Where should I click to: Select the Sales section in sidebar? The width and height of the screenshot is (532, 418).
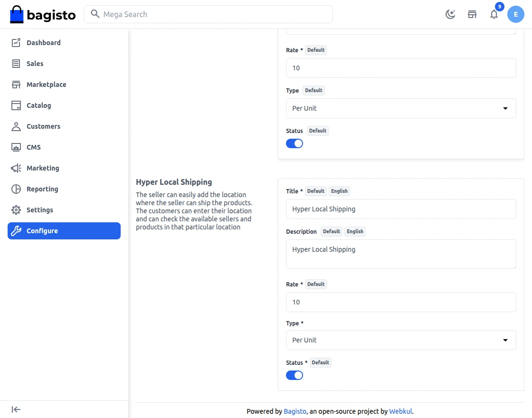coord(35,64)
